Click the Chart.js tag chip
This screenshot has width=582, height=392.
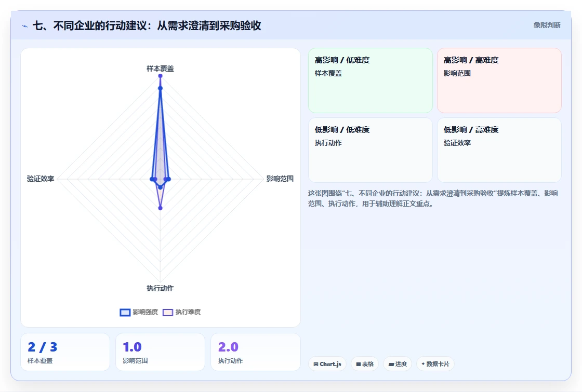point(327,364)
